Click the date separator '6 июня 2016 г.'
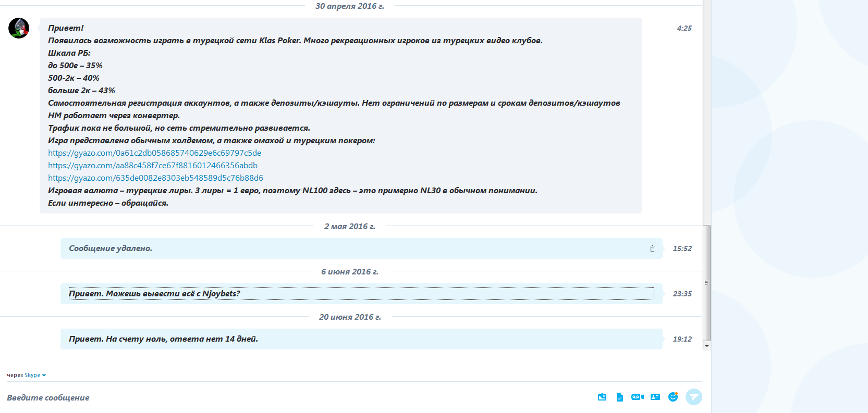The image size is (868, 413). click(350, 272)
